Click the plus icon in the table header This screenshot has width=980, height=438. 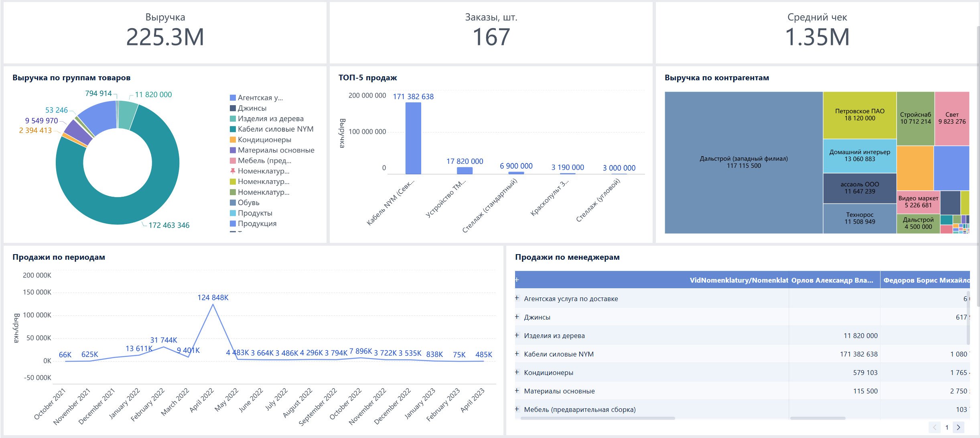click(517, 279)
